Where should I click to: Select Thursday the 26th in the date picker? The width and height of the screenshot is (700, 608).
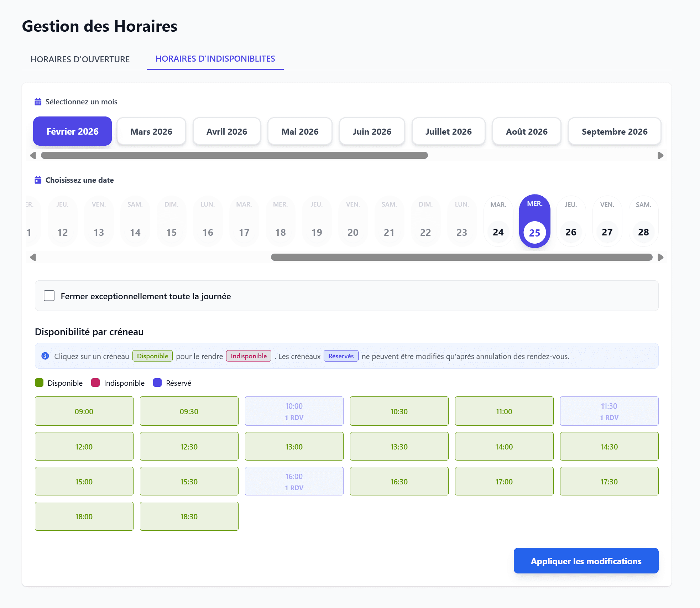(x=571, y=221)
